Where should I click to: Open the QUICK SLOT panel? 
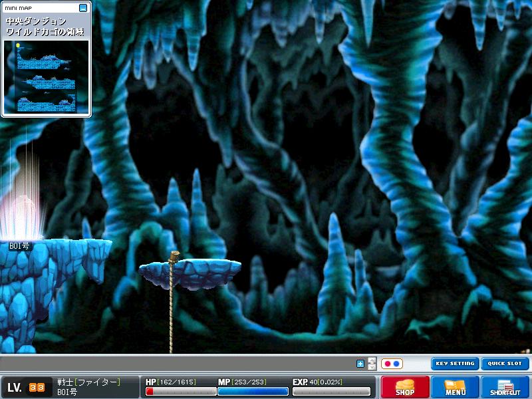[x=505, y=363]
